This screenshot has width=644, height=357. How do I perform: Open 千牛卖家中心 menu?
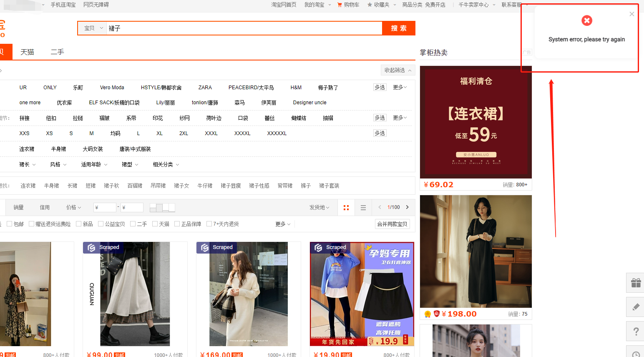(474, 5)
